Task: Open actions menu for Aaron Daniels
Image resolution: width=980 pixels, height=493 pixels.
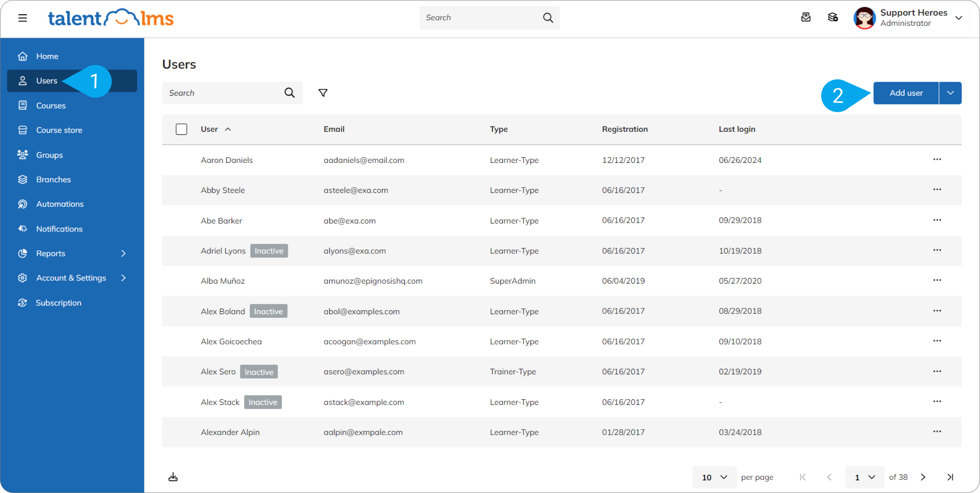Action: [x=937, y=160]
